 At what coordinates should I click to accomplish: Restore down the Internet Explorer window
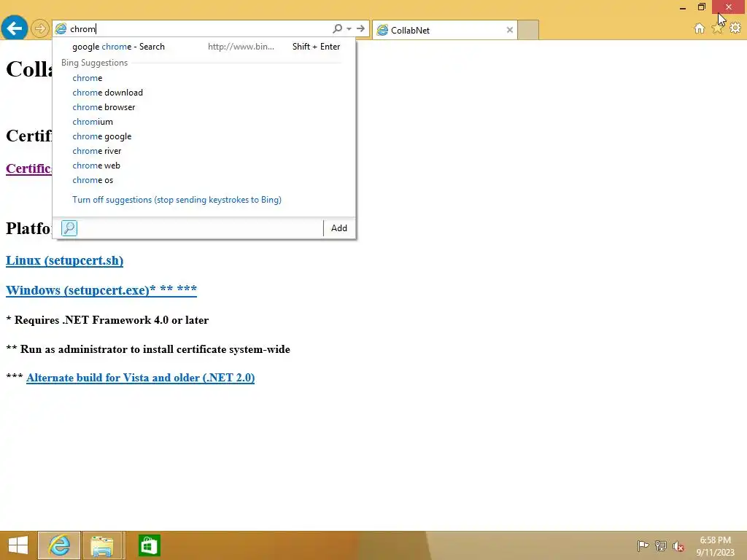(702, 7)
